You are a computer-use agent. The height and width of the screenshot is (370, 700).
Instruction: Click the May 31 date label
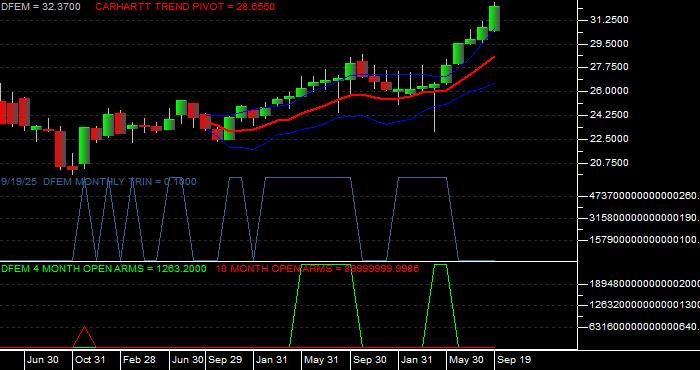tap(321, 360)
